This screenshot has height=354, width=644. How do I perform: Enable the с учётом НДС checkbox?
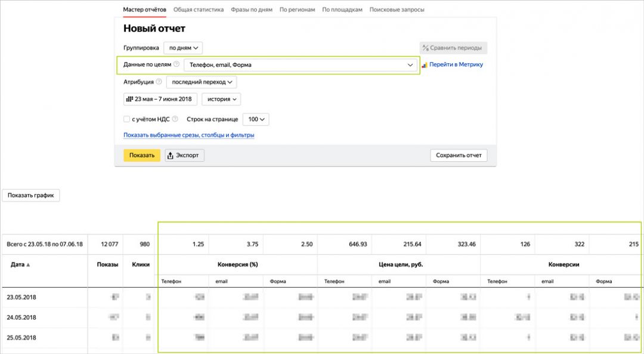pyautogui.click(x=126, y=119)
